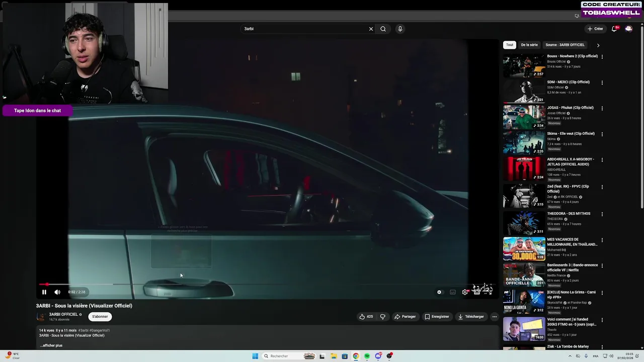Viewport: 644px width, 362px height.
Task: Select the Source : 3ARBI OFFICIEL chip
Action: [x=565, y=45]
